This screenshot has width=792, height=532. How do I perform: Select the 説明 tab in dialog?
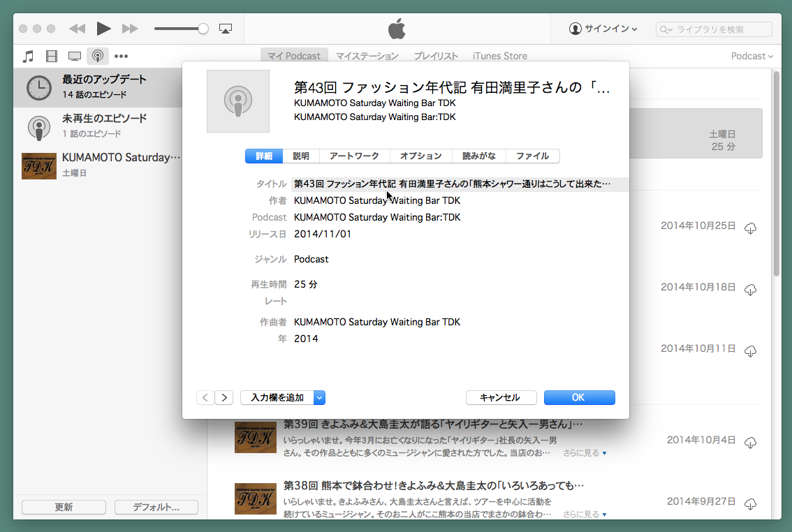click(x=301, y=156)
